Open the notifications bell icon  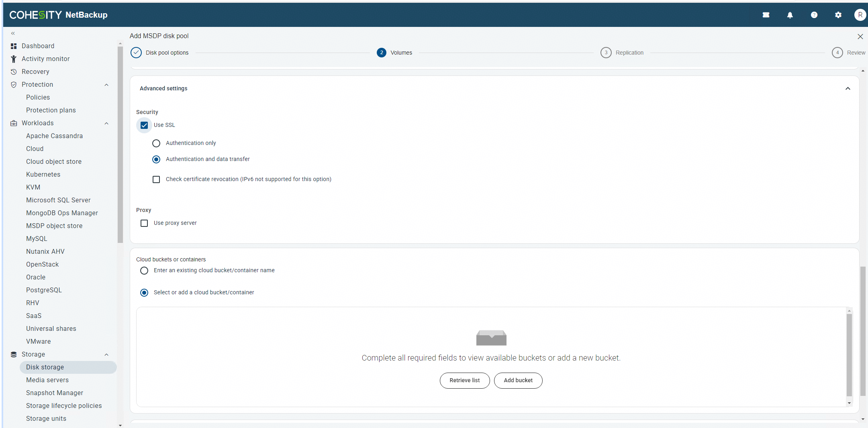790,15
